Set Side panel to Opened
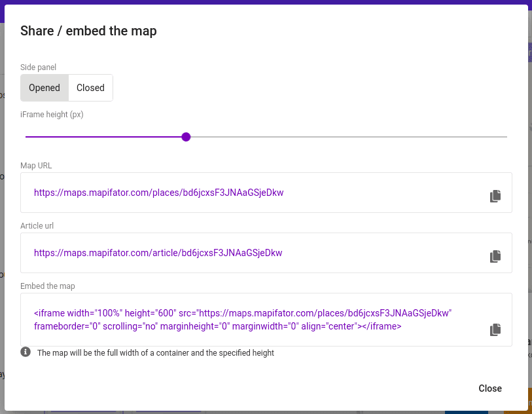 tap(44, 88)
